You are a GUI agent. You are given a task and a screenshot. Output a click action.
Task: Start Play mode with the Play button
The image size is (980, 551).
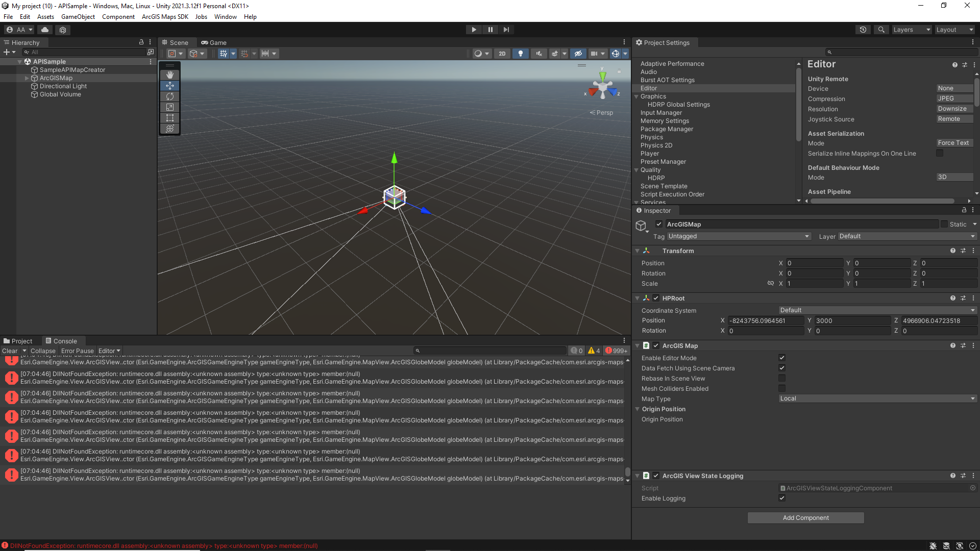tap(474, 30)
